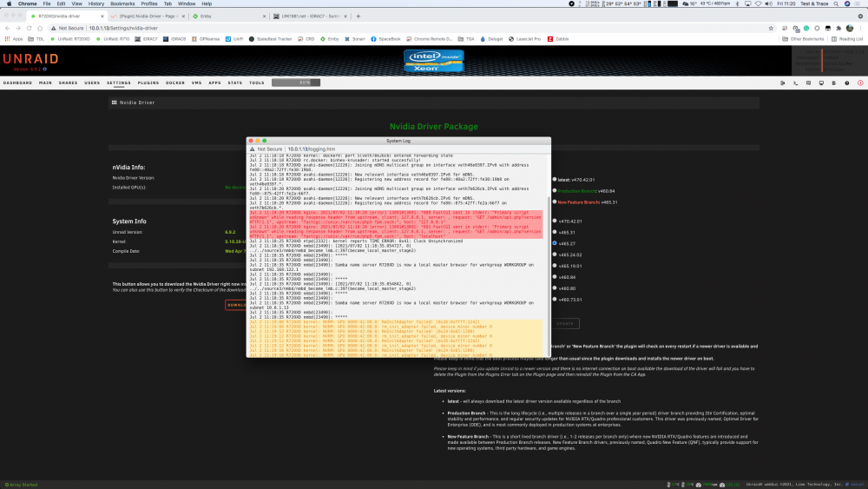The image size is (868, 489).
Task: Open the Tools tab in Unraid
Action: (257, 83)
